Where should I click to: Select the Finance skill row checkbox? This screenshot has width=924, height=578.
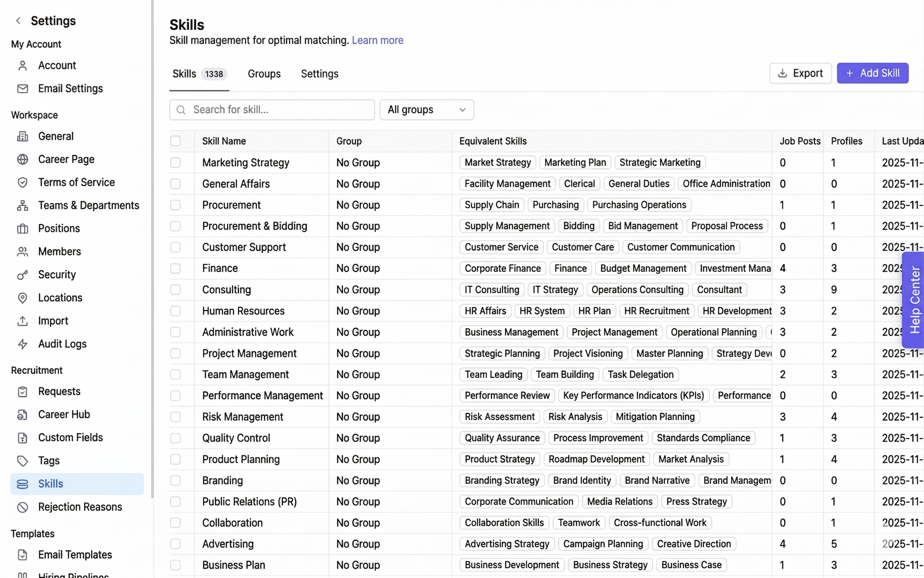point(175,268)
